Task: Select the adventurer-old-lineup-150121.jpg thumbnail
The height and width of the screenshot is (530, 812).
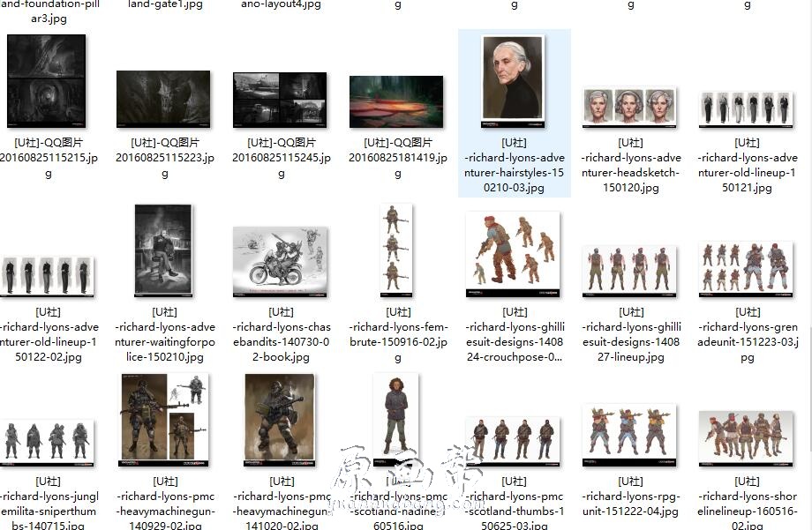Action: (x=746, y=108)
